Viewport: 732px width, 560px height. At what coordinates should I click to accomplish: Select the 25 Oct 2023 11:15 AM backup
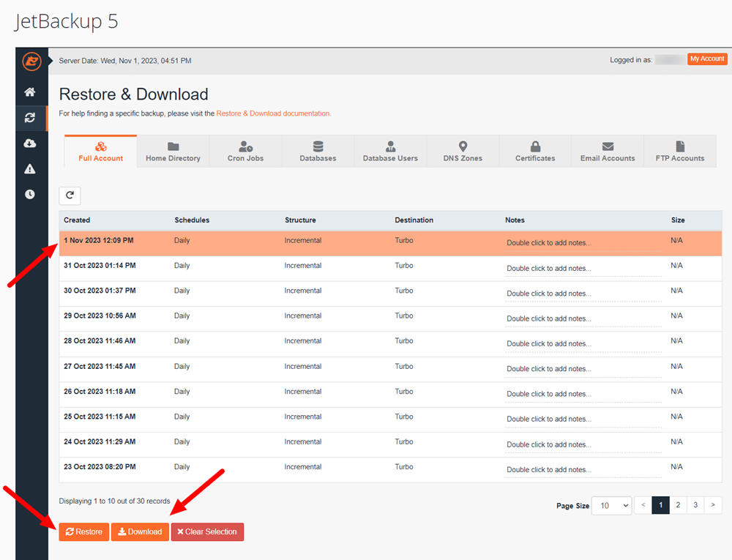click(x=390, y=419)
